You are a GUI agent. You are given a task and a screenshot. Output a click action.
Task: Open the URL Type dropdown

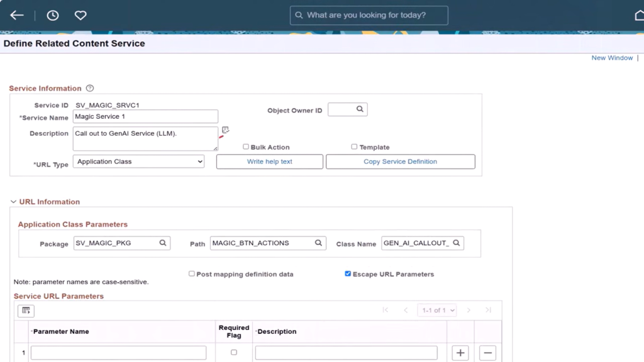(x=138, y=162)
